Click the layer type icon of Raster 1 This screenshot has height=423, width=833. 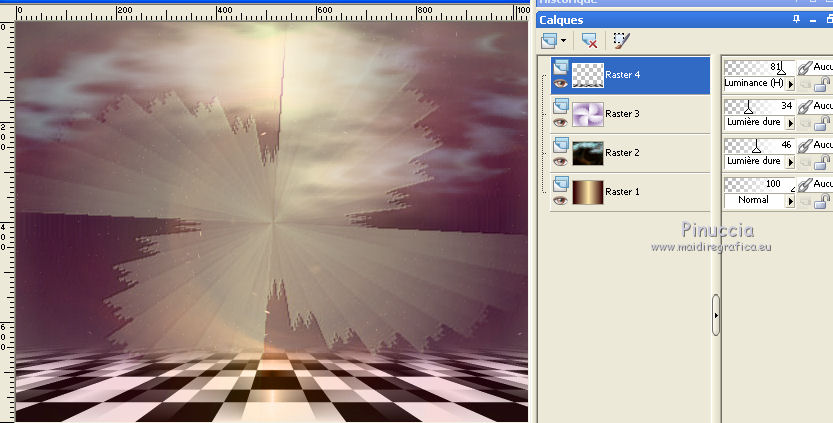(560, 183)
